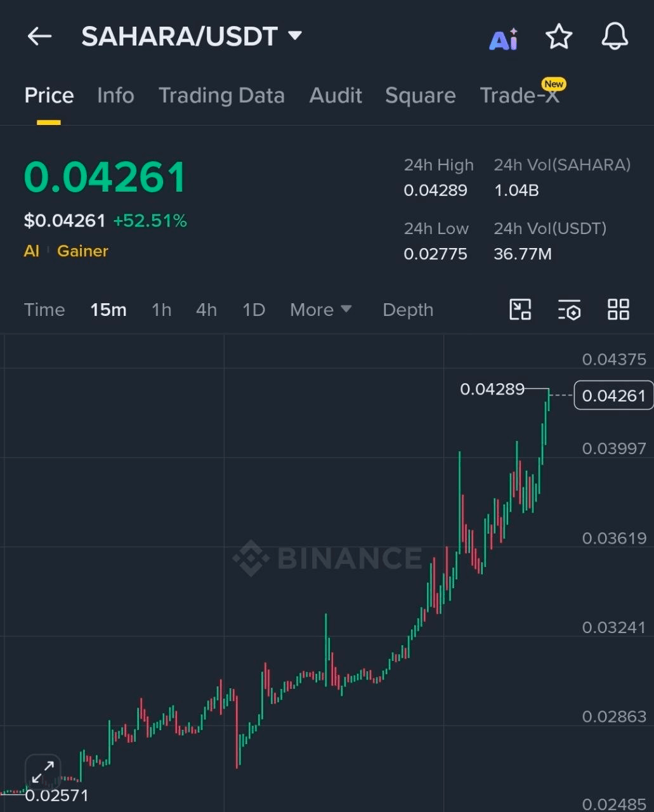The image size is (654, 812).
Task: Open the SAHARA/USDT pair dropdown
Action: click(x=192, y=37)
